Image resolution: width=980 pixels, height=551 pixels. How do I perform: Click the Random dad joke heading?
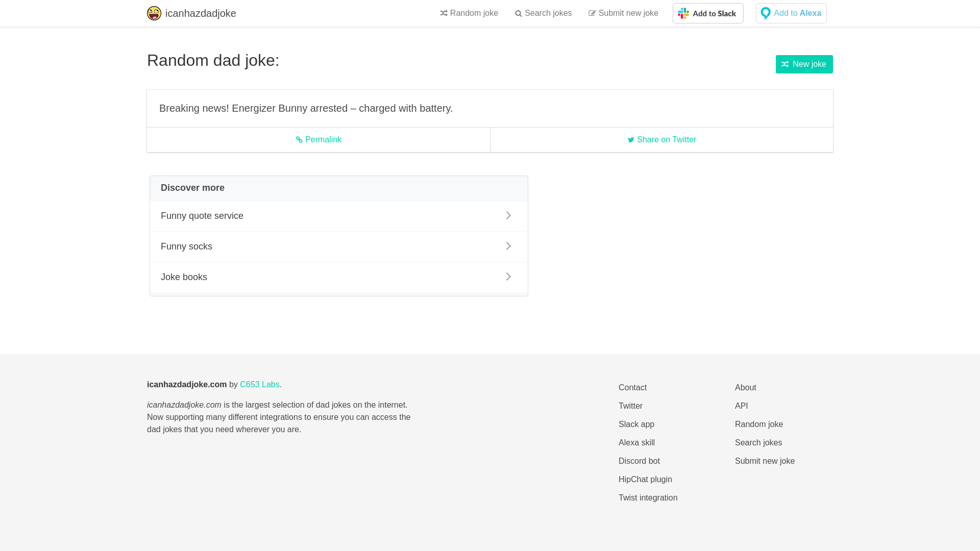(x=213, y=60)
